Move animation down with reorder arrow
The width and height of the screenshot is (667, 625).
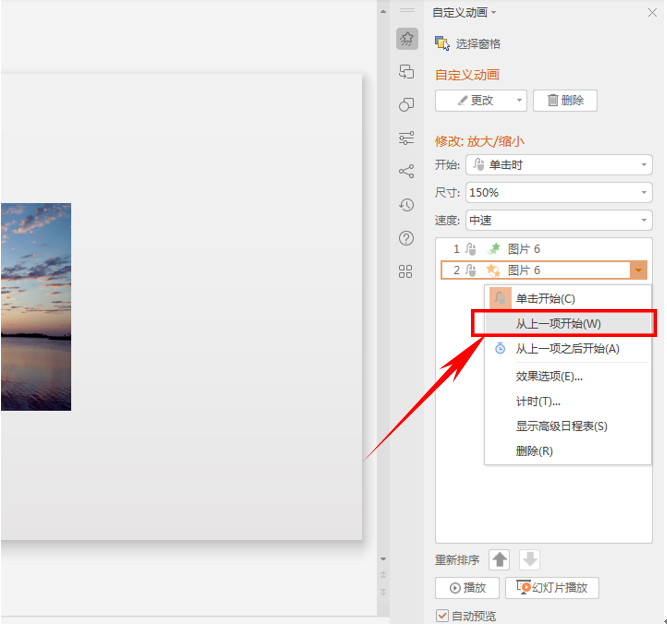click(x=530, y=559)
